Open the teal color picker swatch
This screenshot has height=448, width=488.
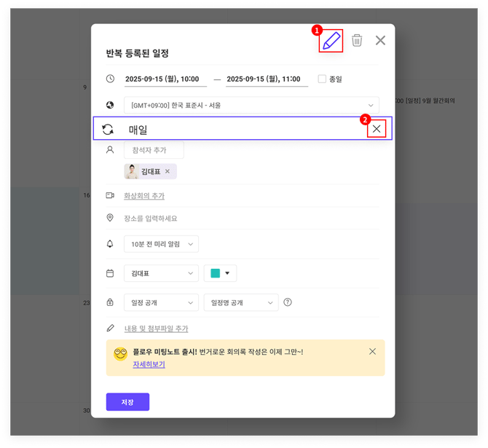point(220,273)
